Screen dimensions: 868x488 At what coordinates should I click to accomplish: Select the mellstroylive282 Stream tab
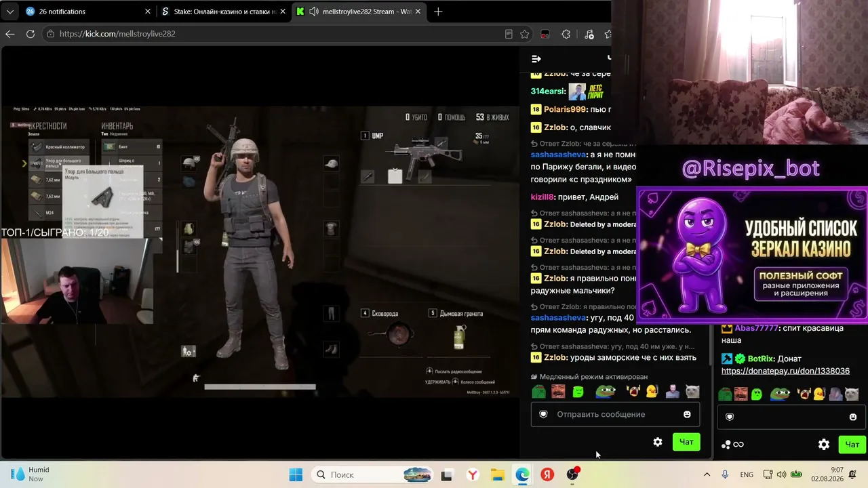359,12
